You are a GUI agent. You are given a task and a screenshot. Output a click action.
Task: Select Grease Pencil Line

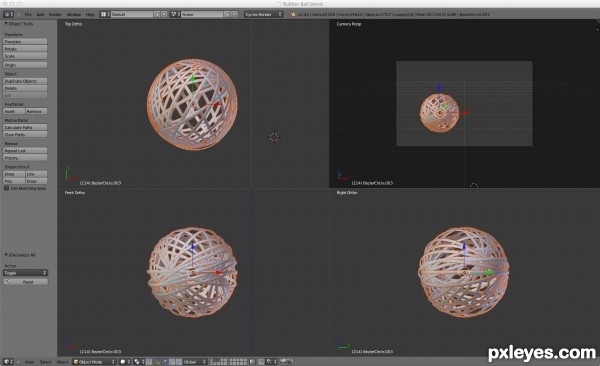pos(36,174)
